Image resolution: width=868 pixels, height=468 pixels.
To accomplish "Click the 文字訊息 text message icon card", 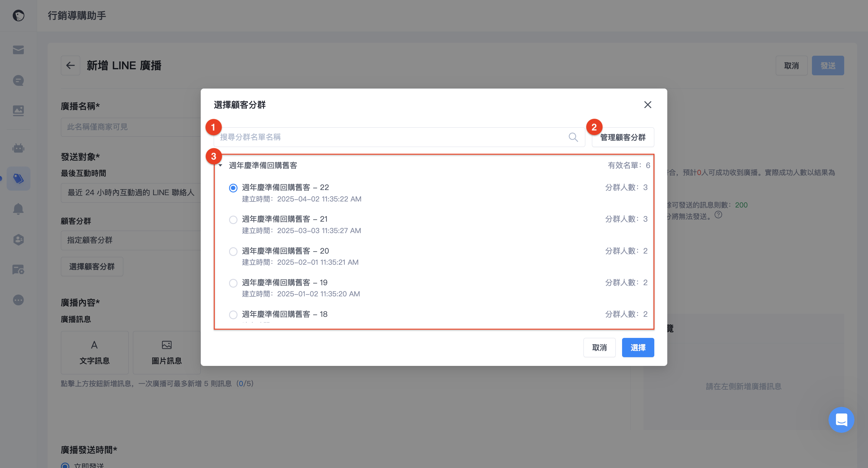I will tap(95, 353).
